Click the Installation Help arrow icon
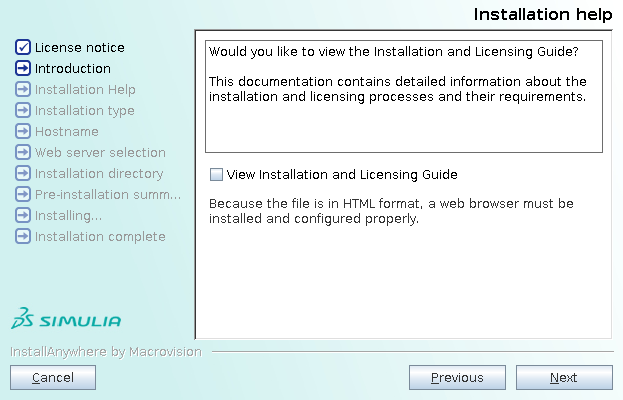Viewport: 623px width, 400px height. point(23,89)
